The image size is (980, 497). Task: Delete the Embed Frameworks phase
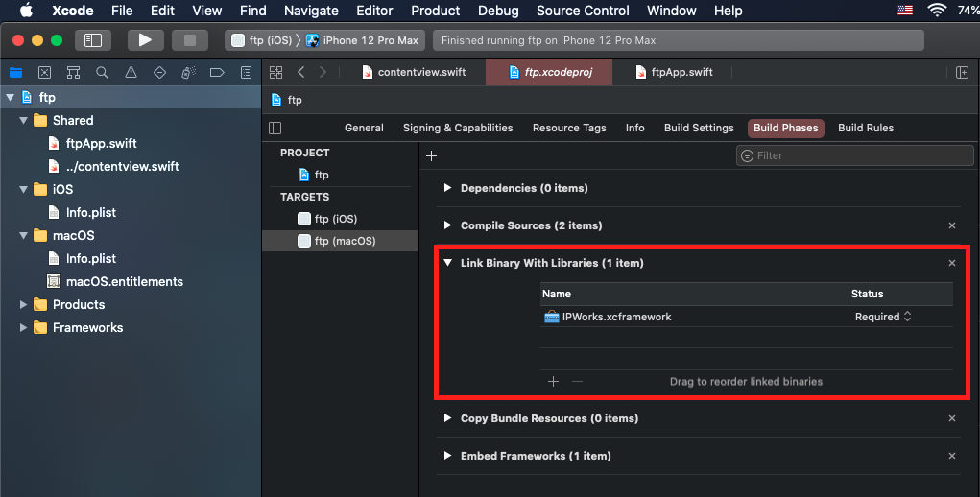pos(952,456)
